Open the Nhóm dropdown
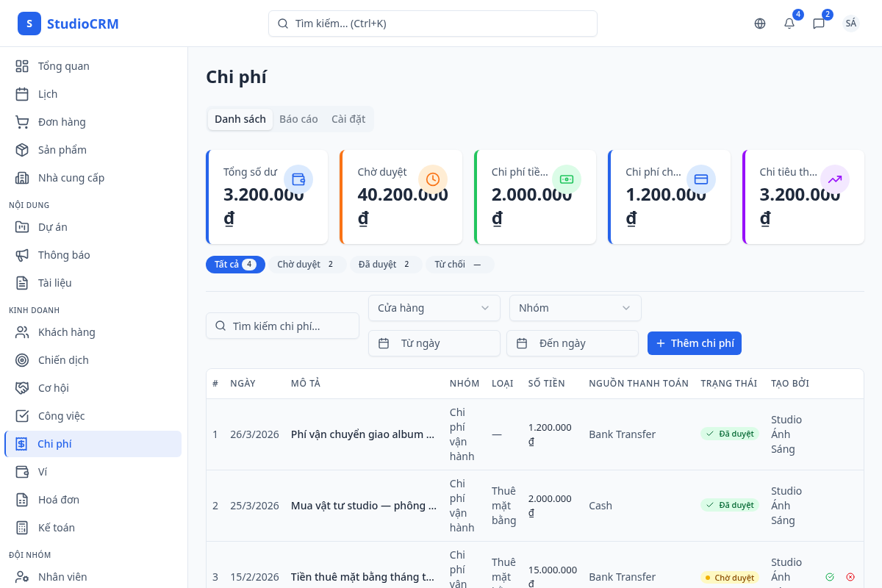The image size is (882, 588). click(576, 308)
